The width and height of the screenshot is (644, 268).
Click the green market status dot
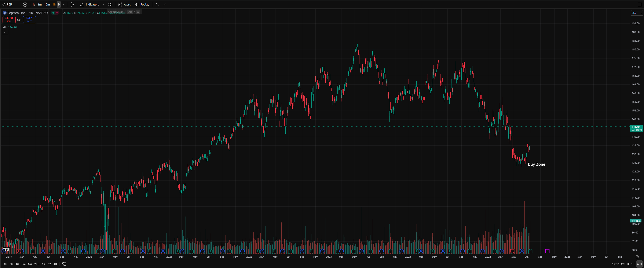pyautogui.click(x=53, y=13)
